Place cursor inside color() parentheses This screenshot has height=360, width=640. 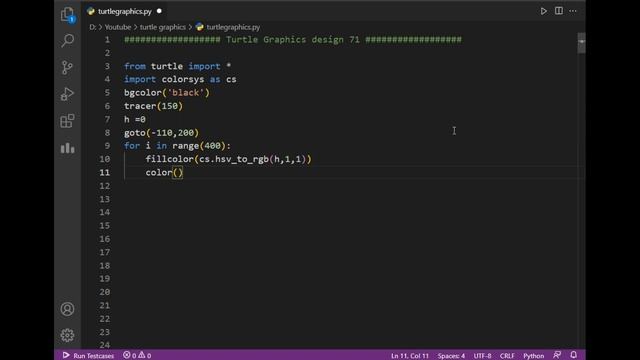click(178, 173)
